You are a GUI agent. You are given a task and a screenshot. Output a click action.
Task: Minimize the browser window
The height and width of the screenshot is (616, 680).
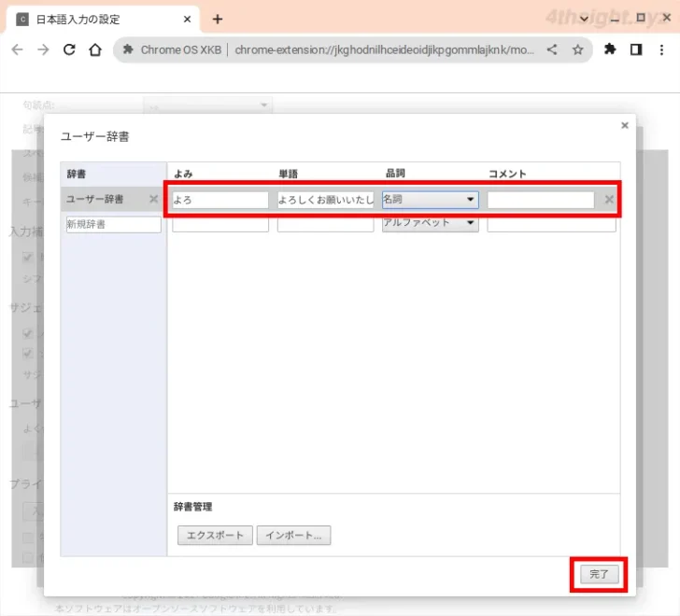[615, 19]
